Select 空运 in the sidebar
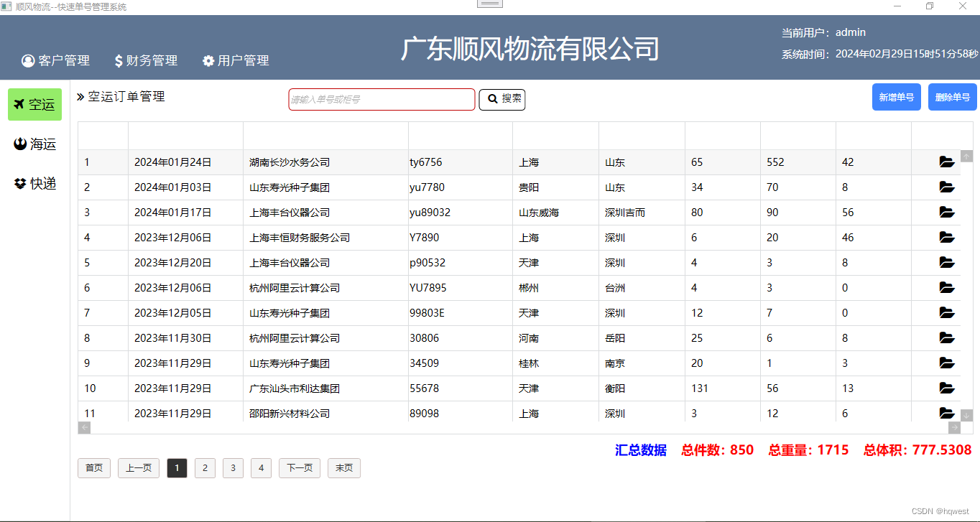Image resolution: width=980 pixels, height=522 pixels. point(34,105)
